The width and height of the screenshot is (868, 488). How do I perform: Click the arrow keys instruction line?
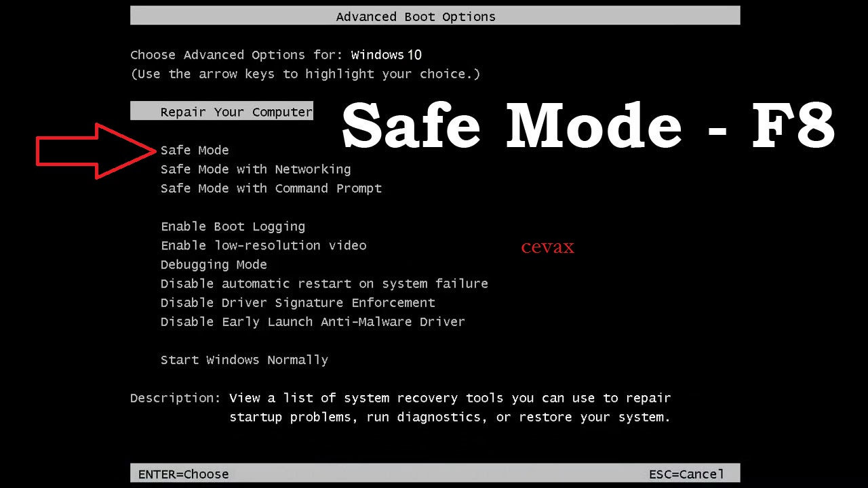pos(305,74)
